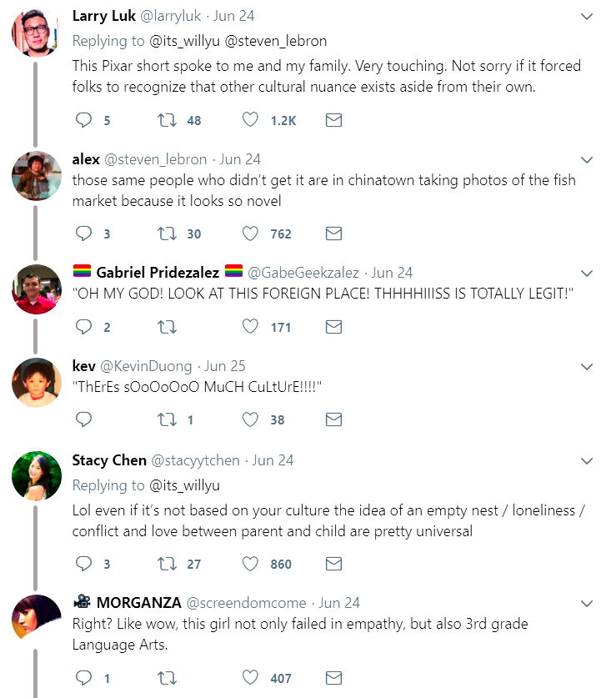
Task: Open more options chevron on Larry Luk's tweet
Action: pyautogui.click(x=586, y=17)
